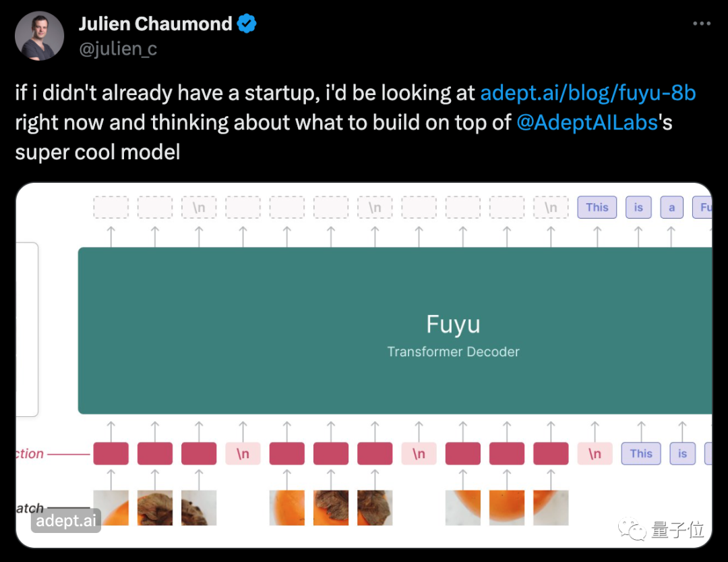Viewport: 728px width, 562px height.
Task: Click the @julien_c handle
Action: [x=118, y=49]
